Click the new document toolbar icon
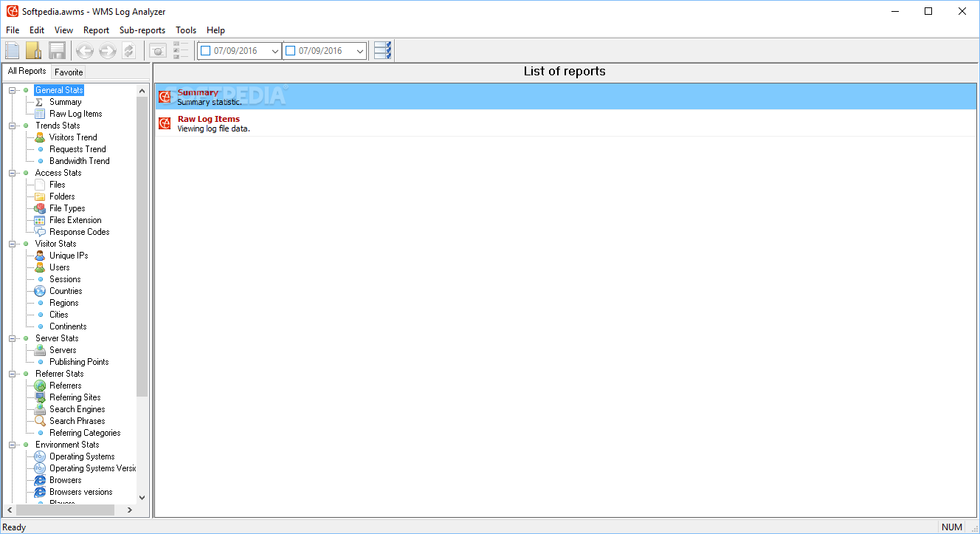 [x=13, y=51]
